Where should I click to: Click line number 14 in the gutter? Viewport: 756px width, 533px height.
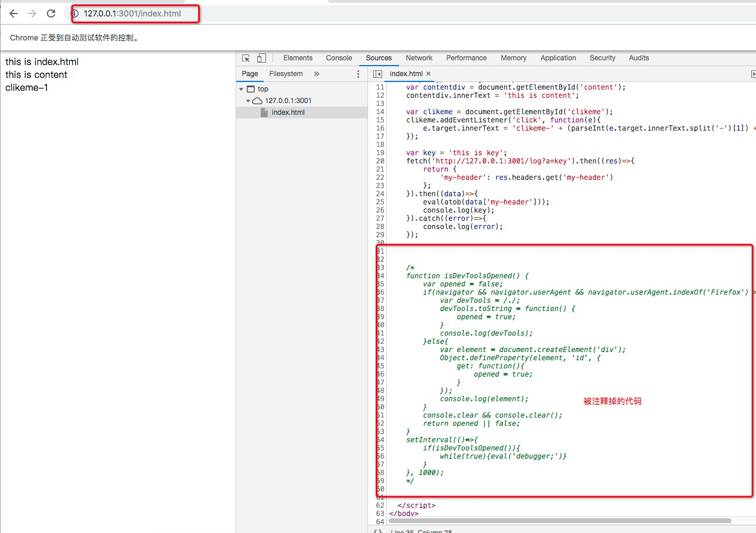pyautogui.click(x=380, y=112)
